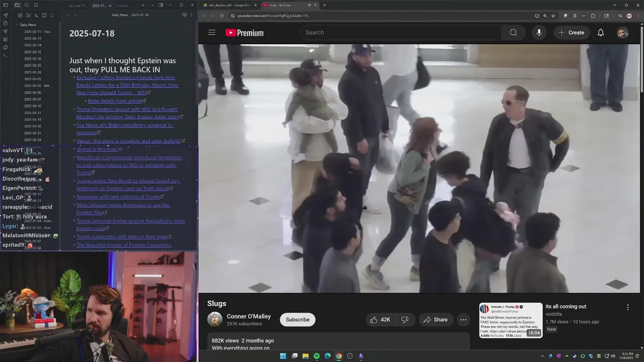Open the Chrome extensions puzzle icon
The image size is (644, 362).
593,16
